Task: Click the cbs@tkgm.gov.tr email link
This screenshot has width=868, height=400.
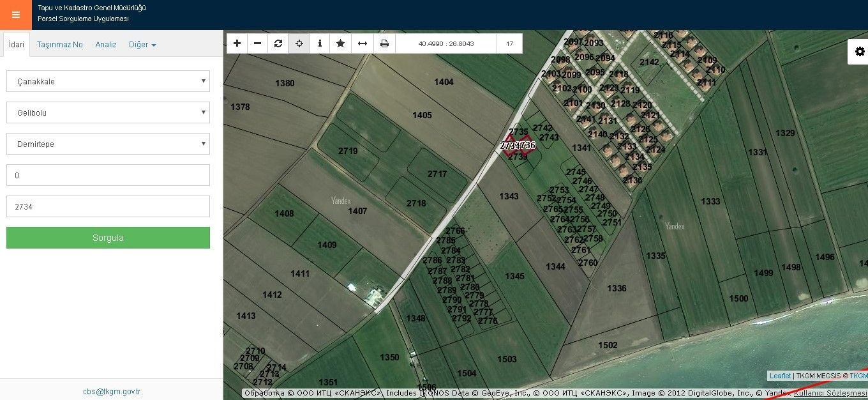Action: click(x=112, y=392)
